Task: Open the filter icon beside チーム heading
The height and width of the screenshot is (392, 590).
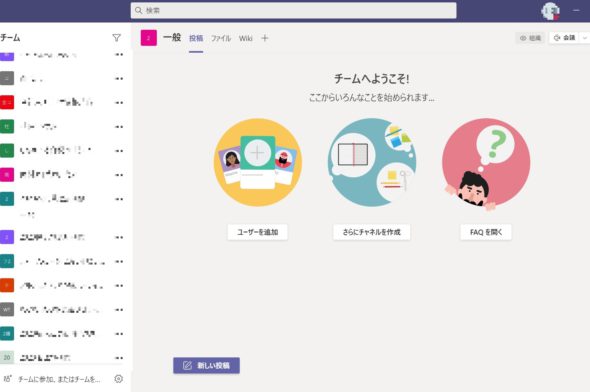Action: coord(116,38)
